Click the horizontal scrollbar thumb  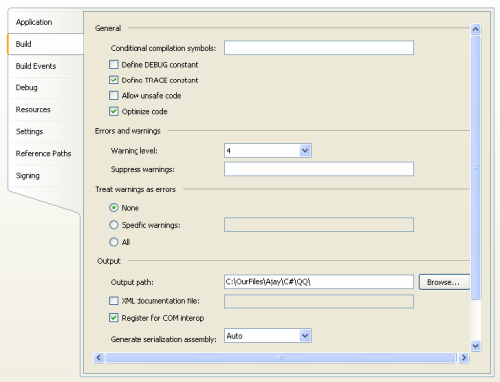click(x=281, y=358)
